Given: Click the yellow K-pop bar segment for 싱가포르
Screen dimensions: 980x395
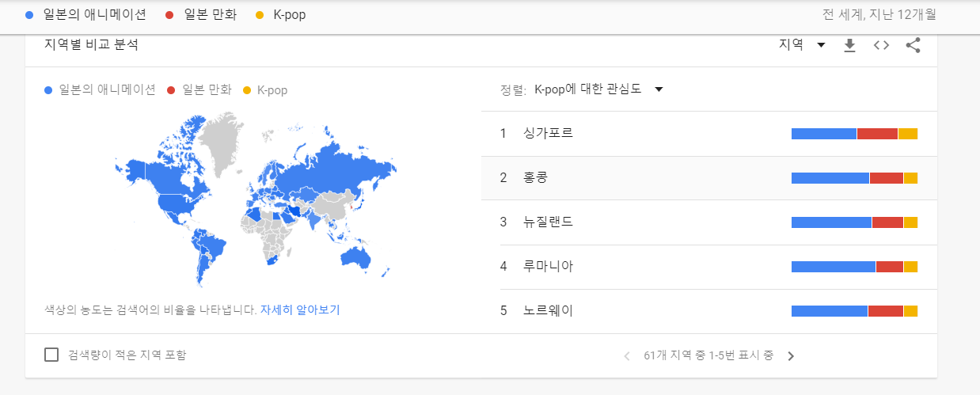Looking at the screenshot, I should [908, 134].
